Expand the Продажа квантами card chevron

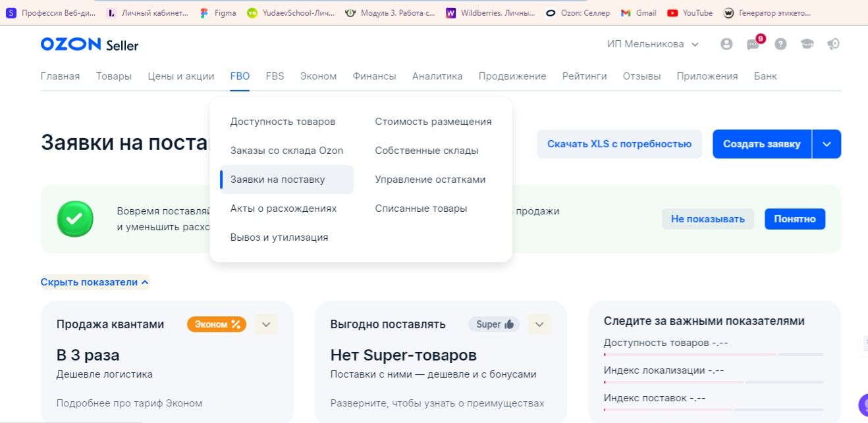pyautogui.click(x=266, y=324)
